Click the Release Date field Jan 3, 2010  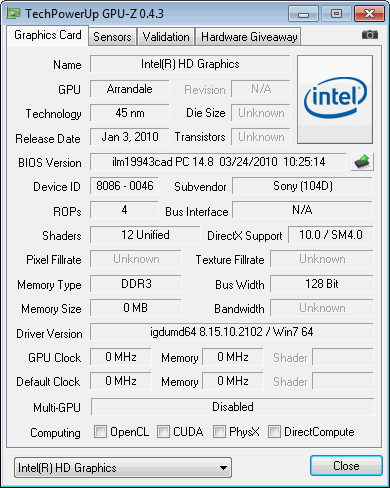[130, 137]
